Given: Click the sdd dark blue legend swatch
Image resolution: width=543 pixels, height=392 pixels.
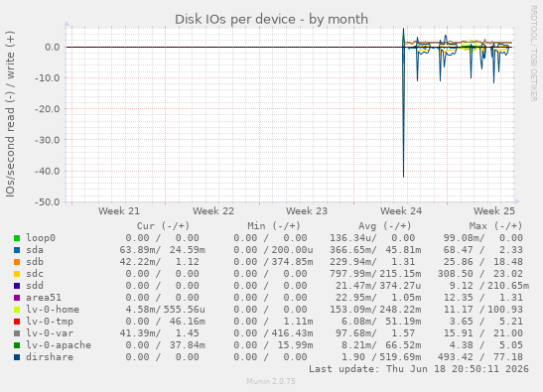Looking at the screenshot, I should click(x=17, y=286).
